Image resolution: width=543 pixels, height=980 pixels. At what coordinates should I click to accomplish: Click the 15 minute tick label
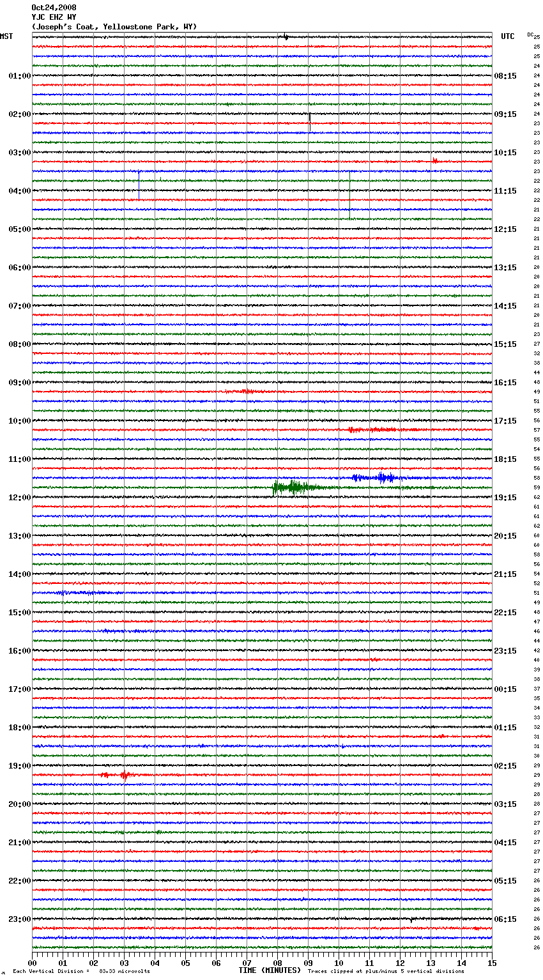tap(492, 963)
